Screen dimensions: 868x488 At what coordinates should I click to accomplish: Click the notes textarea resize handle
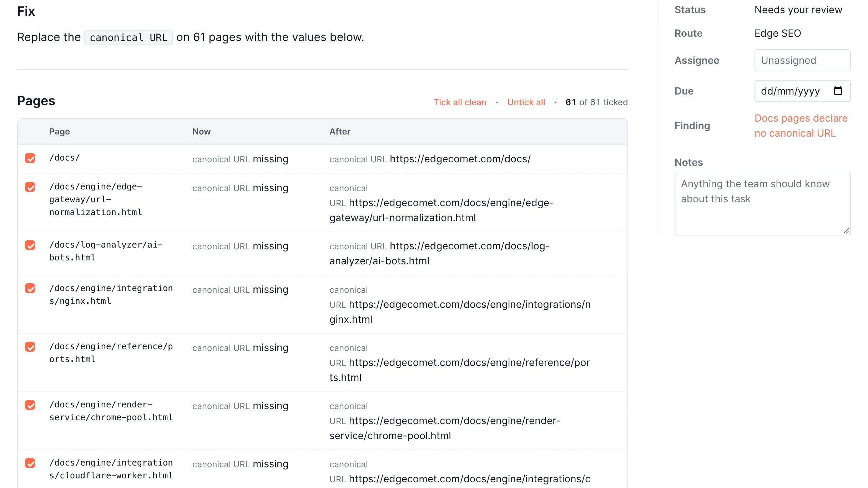coord(846,231)
